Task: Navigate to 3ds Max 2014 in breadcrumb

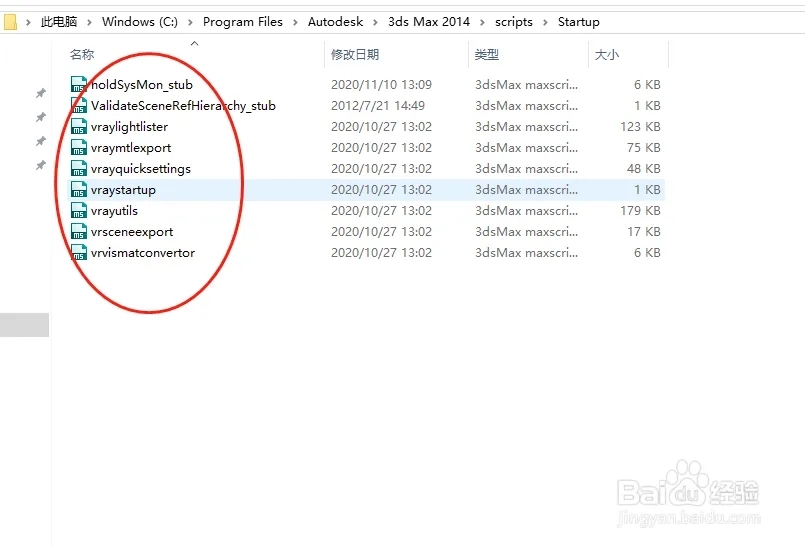Action: [429, 22]
